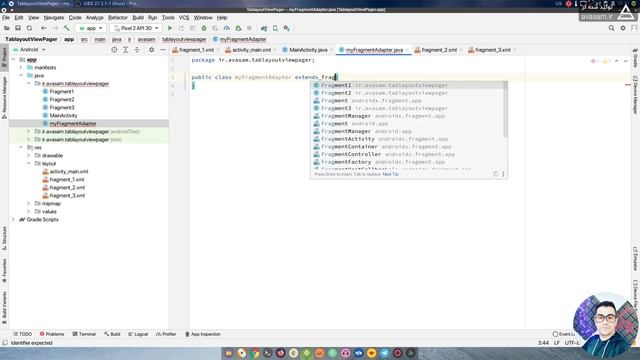Choose Fragment androidx.fragment.app suggestion
The height and width of the screenshot is (360, 640).
408,100
